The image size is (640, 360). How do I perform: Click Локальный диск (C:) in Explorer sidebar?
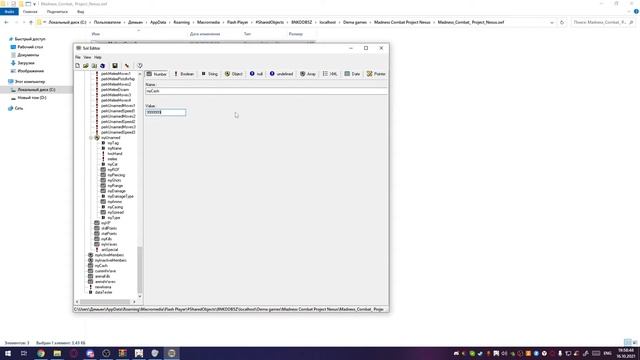[36, 89]
